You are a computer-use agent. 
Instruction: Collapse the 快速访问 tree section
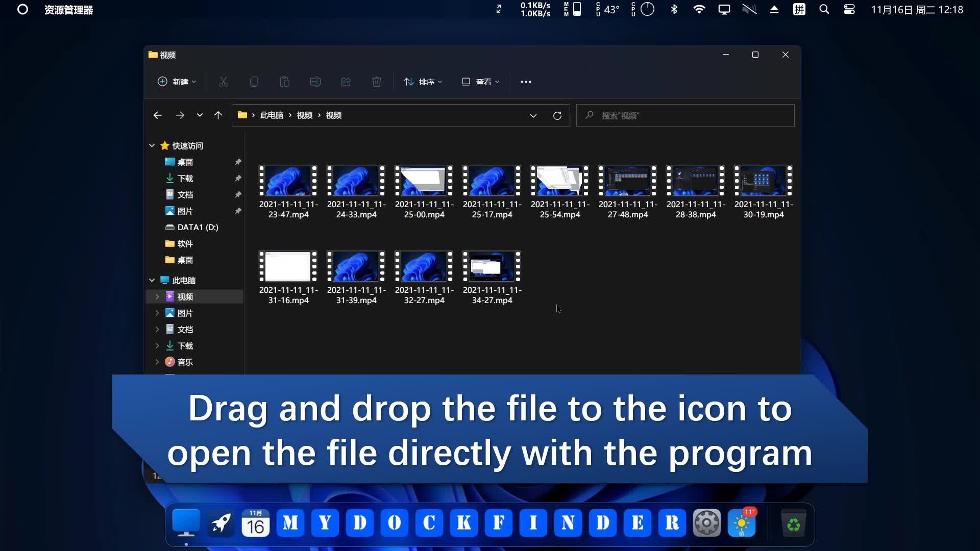tap(152, 146)
